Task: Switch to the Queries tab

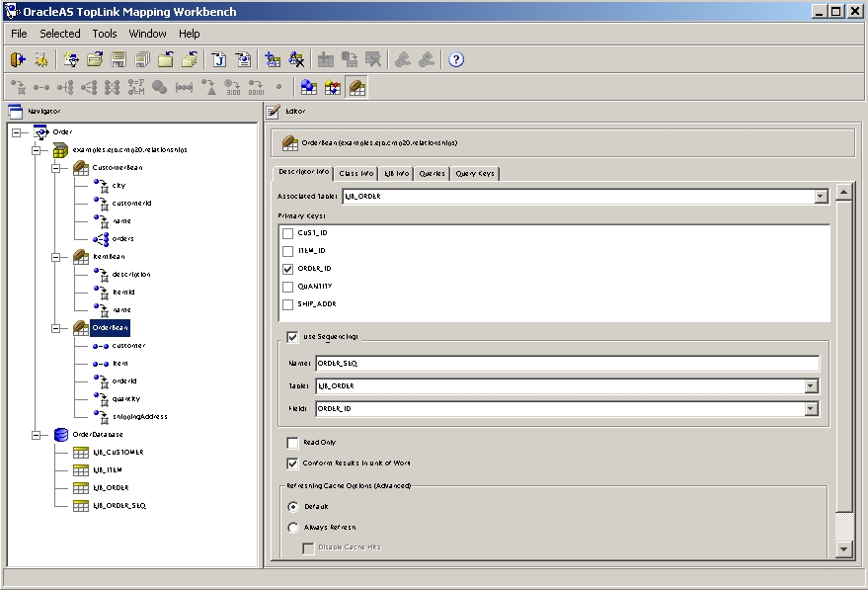Action: pyautogui.click(x=432, y=173)
